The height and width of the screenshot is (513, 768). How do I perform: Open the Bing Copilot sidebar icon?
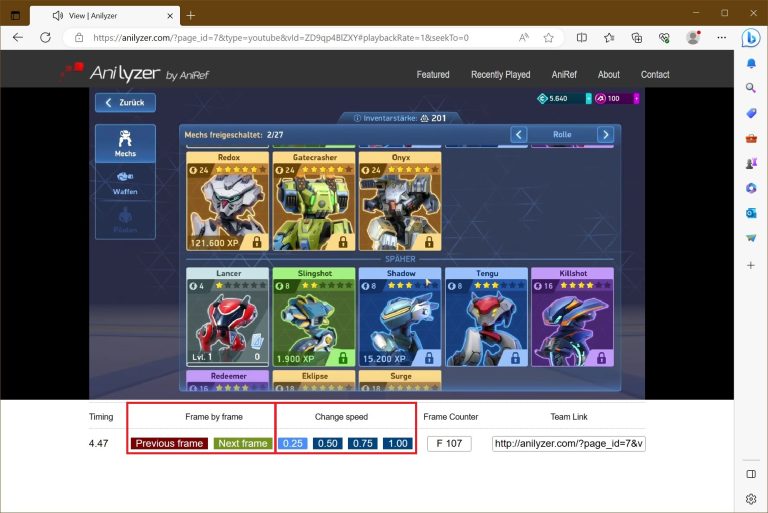pos(751,37)
